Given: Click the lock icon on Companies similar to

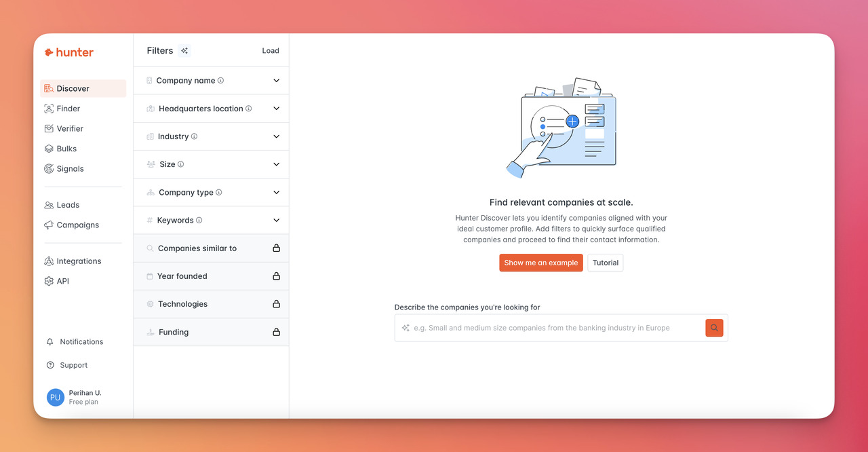Looking at the screenshot, I should pyautogui.click(x=276, y=248).
